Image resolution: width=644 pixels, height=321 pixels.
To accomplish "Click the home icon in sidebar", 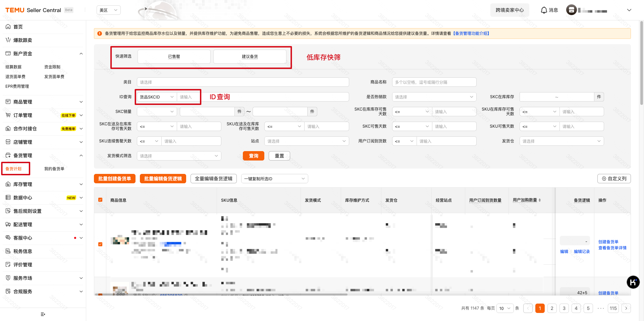I will click(x=8, y=27).
